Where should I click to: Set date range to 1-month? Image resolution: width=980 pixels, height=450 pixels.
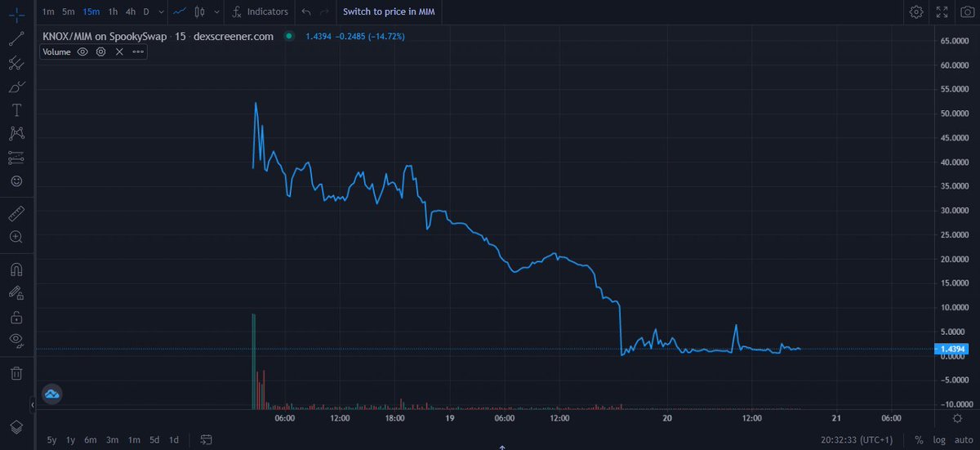click(x=134, y=439)
